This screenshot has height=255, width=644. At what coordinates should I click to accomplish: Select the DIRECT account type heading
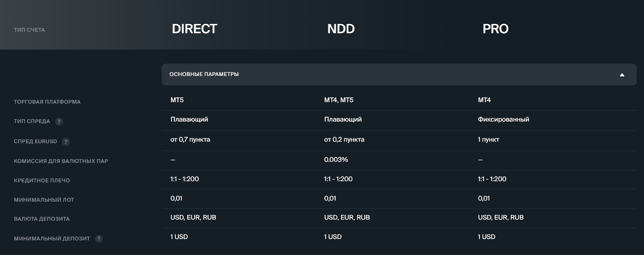pos(194,29)
